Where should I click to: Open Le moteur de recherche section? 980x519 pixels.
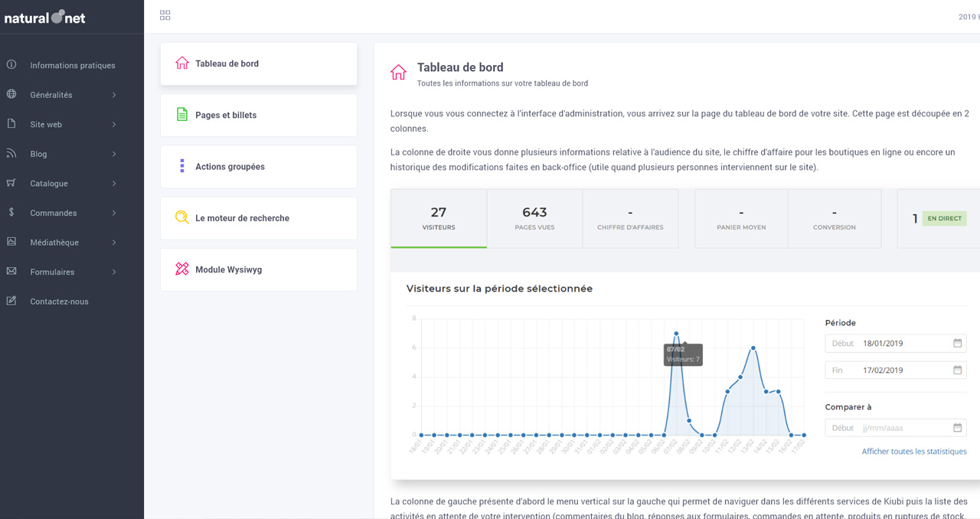point(259,218)
